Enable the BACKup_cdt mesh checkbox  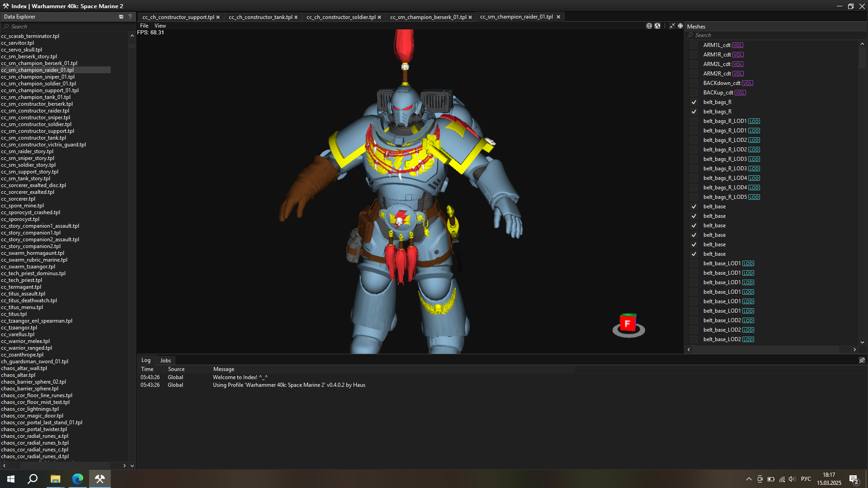point(694,93)
